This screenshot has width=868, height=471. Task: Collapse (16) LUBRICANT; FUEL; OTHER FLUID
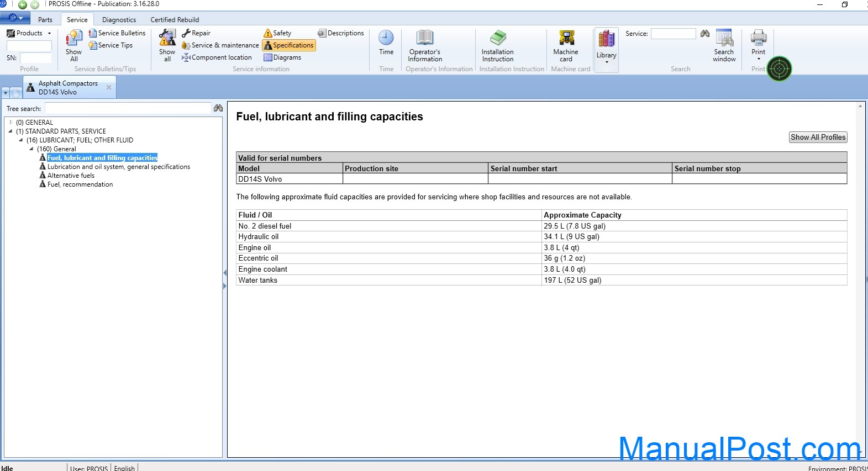[21, 140]
